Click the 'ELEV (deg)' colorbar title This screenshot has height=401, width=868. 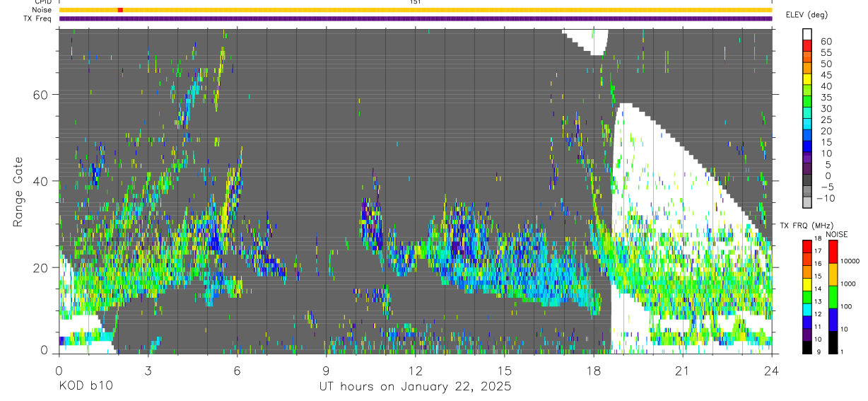click(807, 15)
